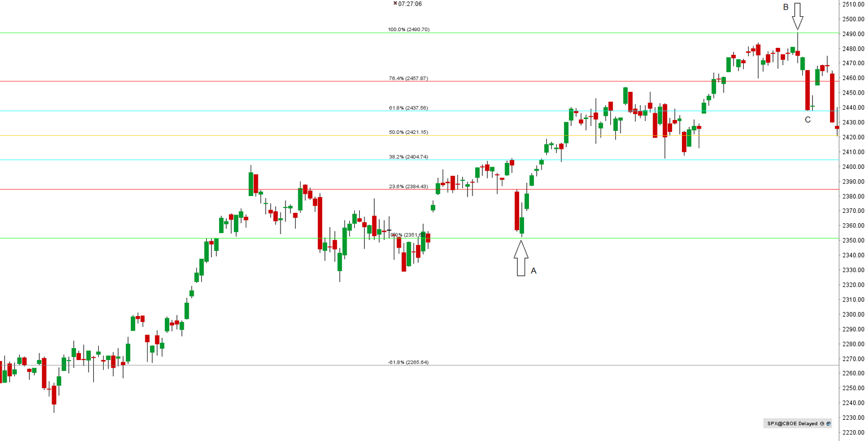Click the 2230.00 price axis label
868x441 pixels.
853,418
